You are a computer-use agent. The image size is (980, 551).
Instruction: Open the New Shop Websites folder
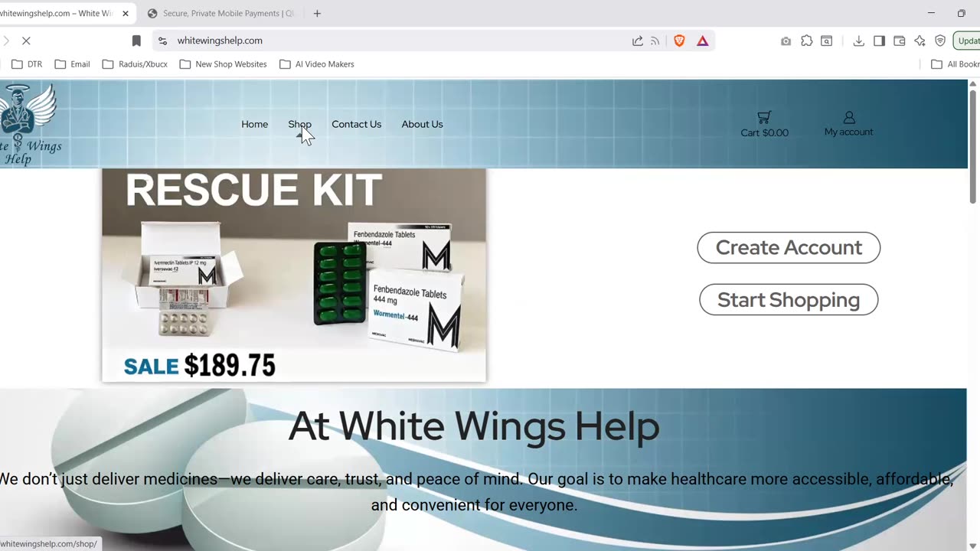click(x=223, y=64)
